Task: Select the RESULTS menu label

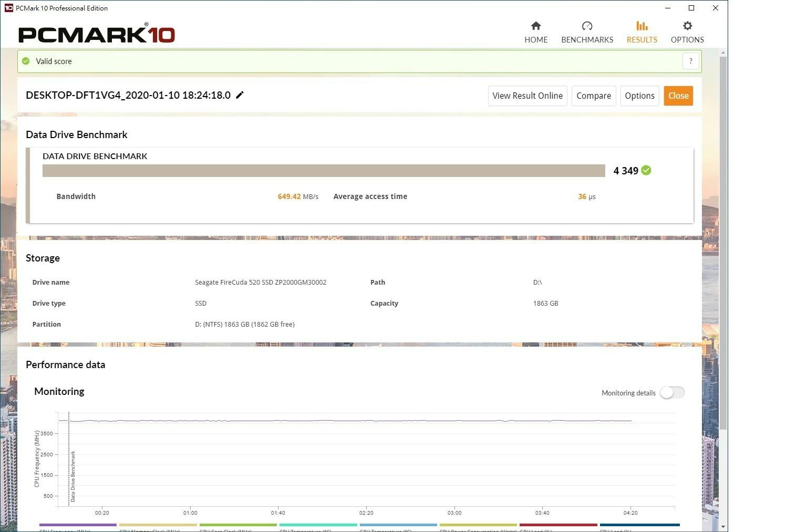Action: 642,40
